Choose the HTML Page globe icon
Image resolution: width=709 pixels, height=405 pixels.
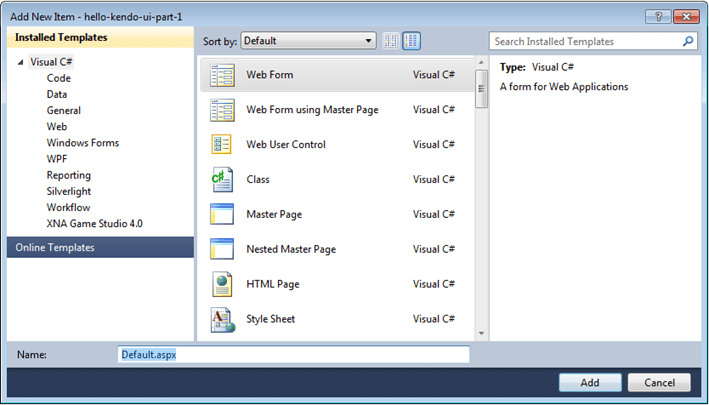coord(222,284)
